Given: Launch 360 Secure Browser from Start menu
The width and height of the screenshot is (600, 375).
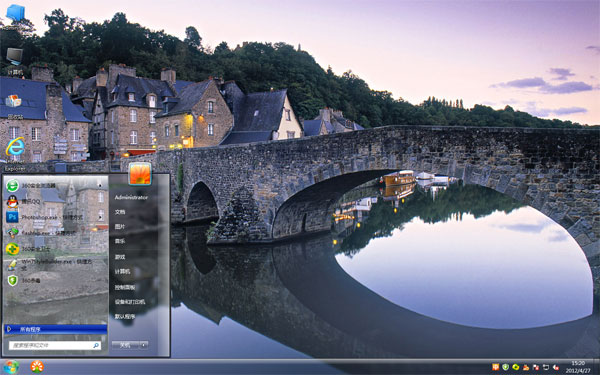Looking at the screenshot, I should click(x=55, y=186).
